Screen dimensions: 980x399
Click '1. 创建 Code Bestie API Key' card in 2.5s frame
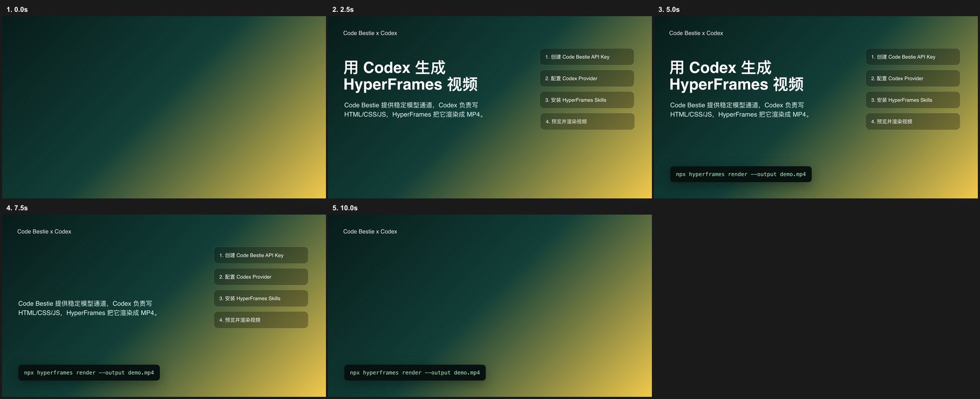[x=587, y=57]
